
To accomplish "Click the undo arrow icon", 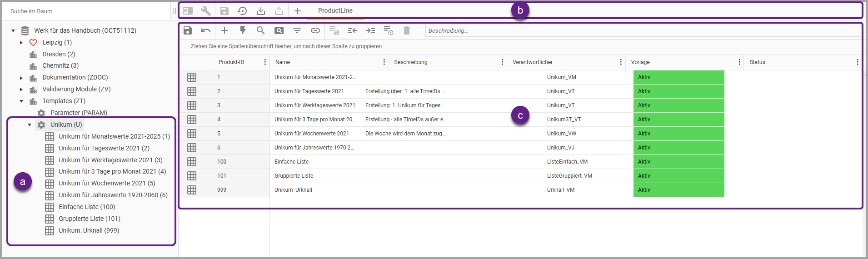I will pyautogui.click(x=206, y=30).
